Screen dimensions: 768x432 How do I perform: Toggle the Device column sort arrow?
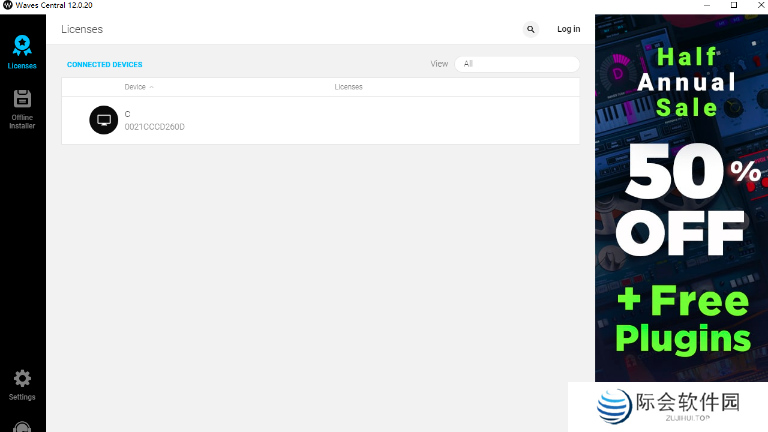click(x=152, y=87)
